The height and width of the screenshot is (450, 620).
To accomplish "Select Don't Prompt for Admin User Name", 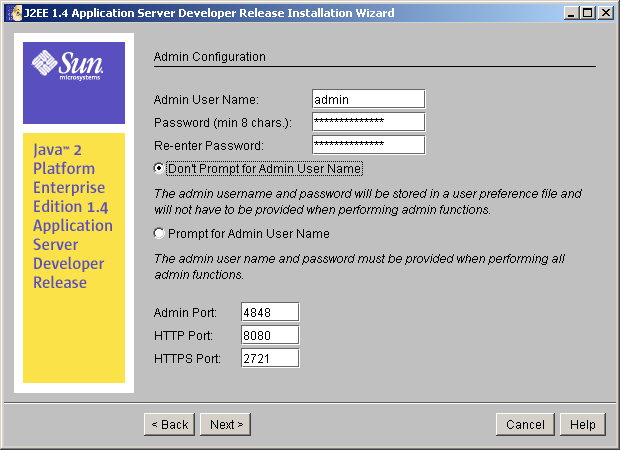I will pos(159,169).
